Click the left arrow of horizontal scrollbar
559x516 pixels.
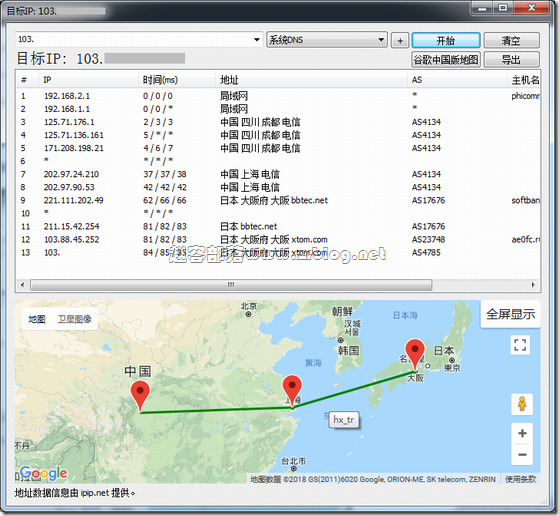click(23, 285)
